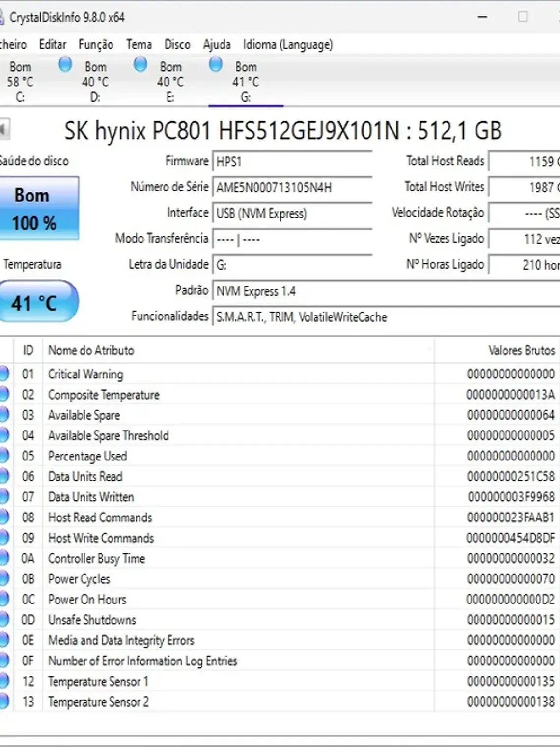Image resolution: width=560 pixels, height=747 pixels.
Task: Click the 41 °C temperature button
Action: [x=38, y=301]
